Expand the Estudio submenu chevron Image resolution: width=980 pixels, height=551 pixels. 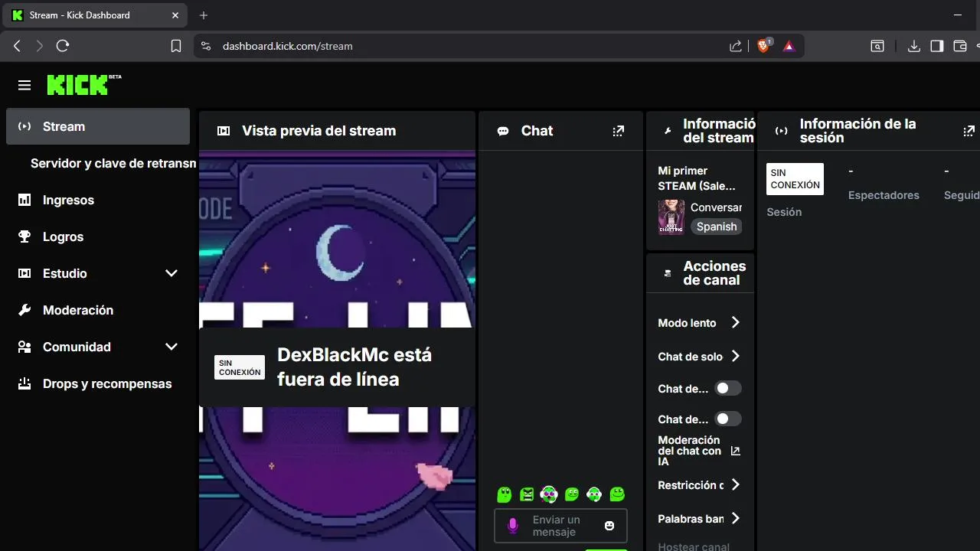pos(171,273)
